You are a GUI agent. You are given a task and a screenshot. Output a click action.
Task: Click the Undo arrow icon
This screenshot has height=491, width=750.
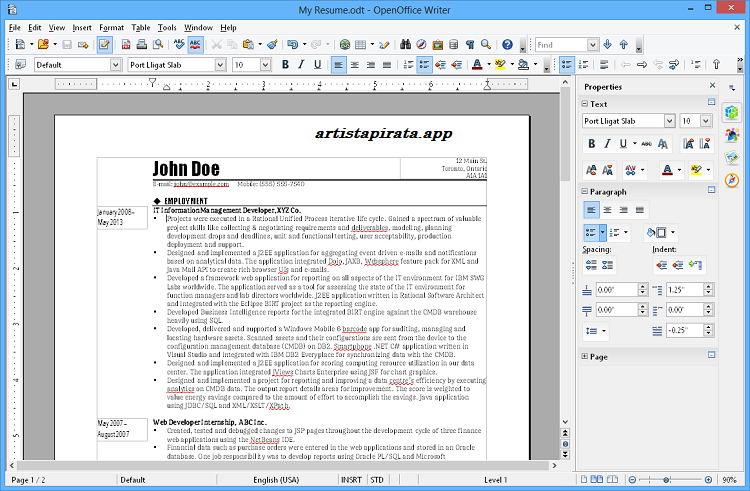coord(292,44)
